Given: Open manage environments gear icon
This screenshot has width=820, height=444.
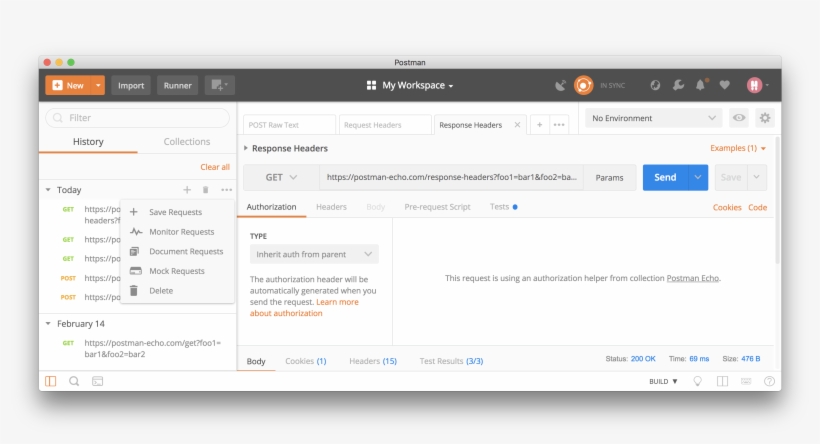Looking at the screenshot, I should pyautogui.click(x=765, y=118).
